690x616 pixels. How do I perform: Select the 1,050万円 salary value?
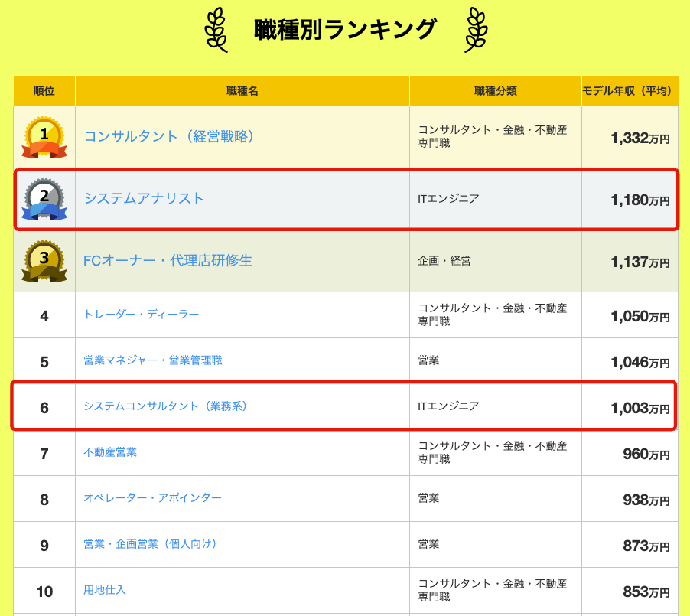click(x=640, y=316)
